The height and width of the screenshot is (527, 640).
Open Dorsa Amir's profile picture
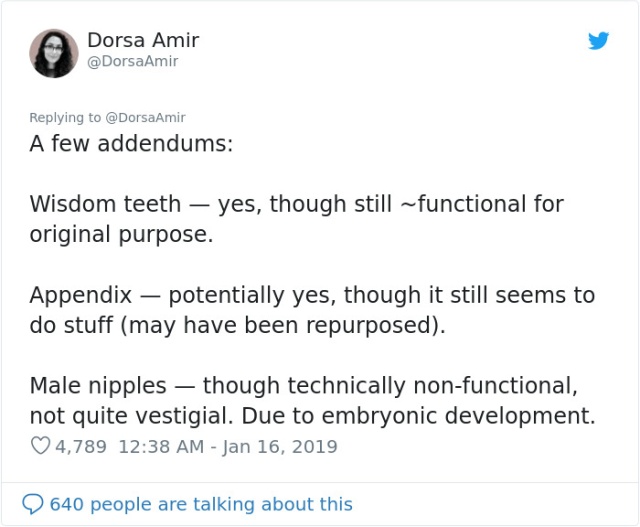pyautogui.click(x=54, y=53)
